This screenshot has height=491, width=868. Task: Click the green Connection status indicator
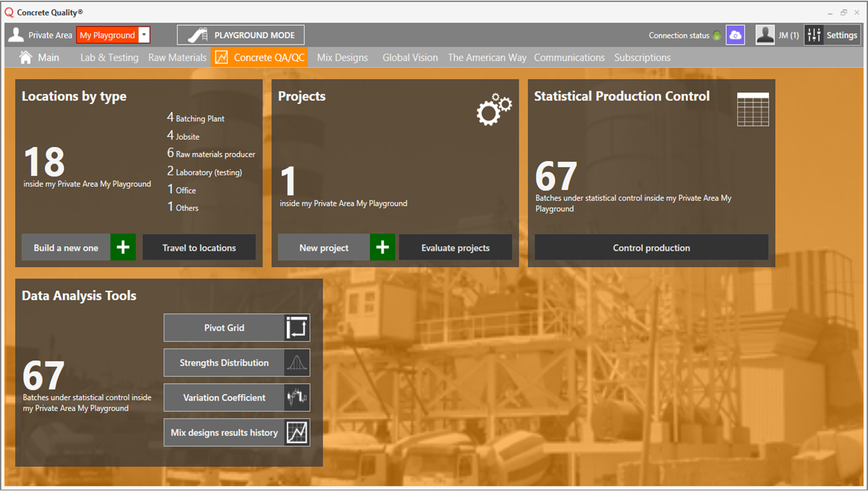717,36
